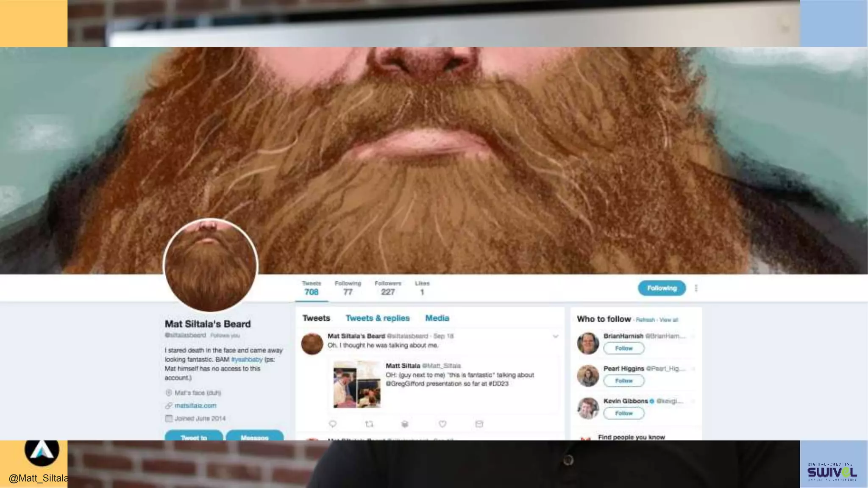Open the three-dot profile options menu
The height and width of the screenshot is (488, 868).
(696, 288)
